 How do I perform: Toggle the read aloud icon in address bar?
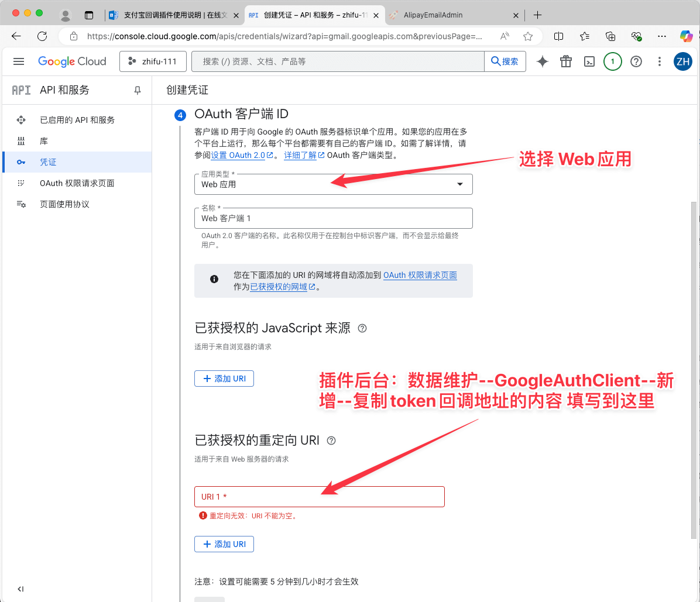pyautogui.click(x=505, y=36)
